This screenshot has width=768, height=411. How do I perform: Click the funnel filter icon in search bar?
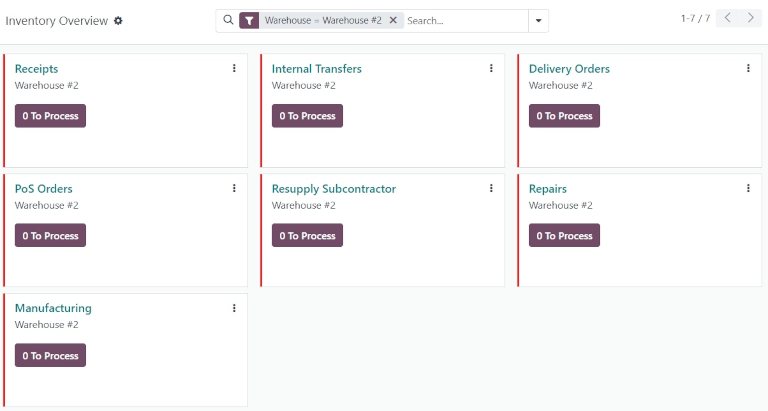click(249, 21)
